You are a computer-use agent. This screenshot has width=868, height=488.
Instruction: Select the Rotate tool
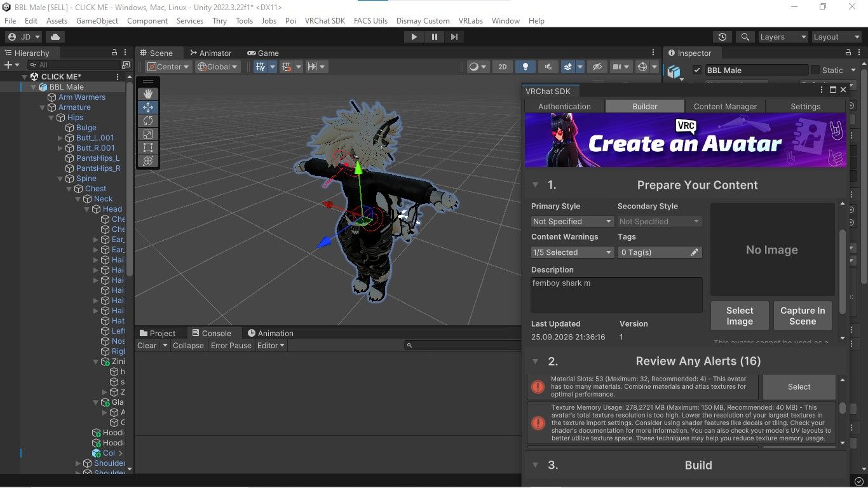coord(148,121)
